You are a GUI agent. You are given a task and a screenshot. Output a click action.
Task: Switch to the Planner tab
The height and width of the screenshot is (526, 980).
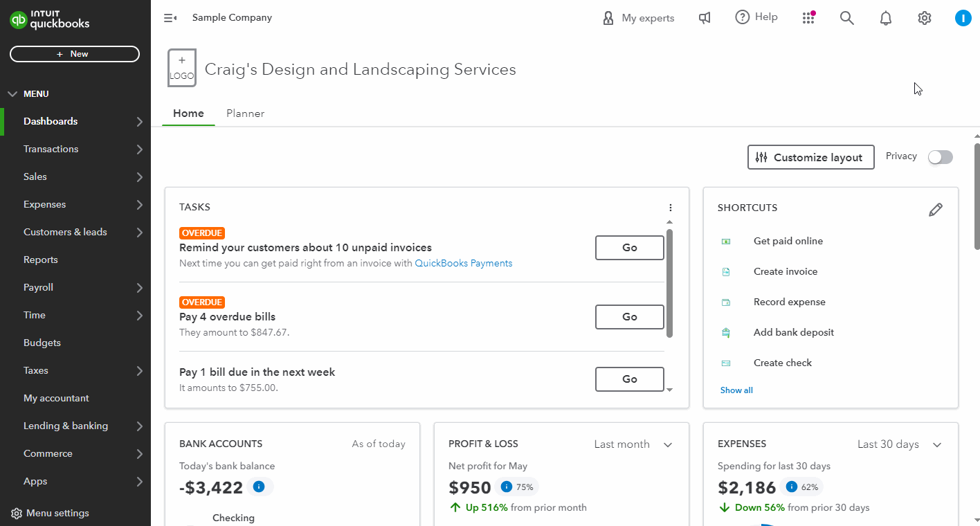245,114
